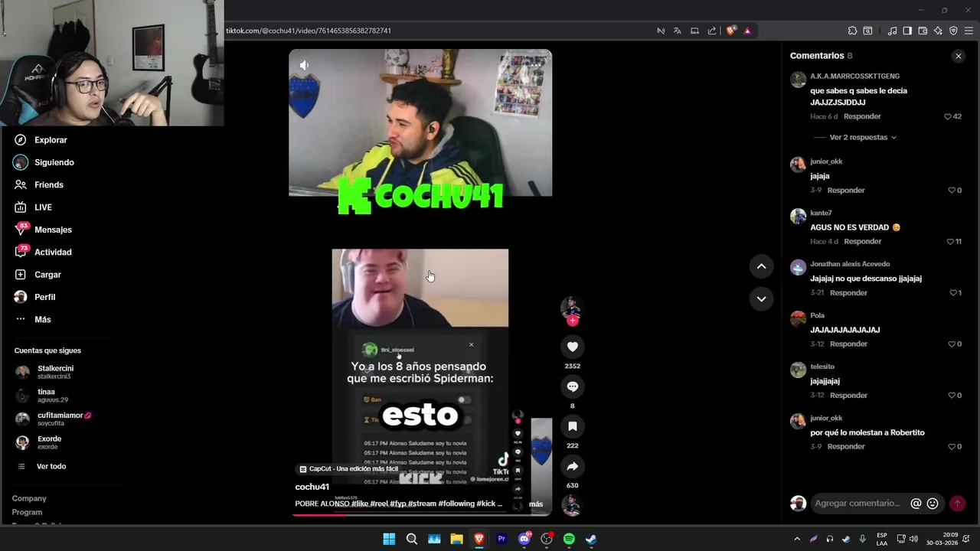
Task: Seek in the video progress bar
Action: tap(420, 514)
